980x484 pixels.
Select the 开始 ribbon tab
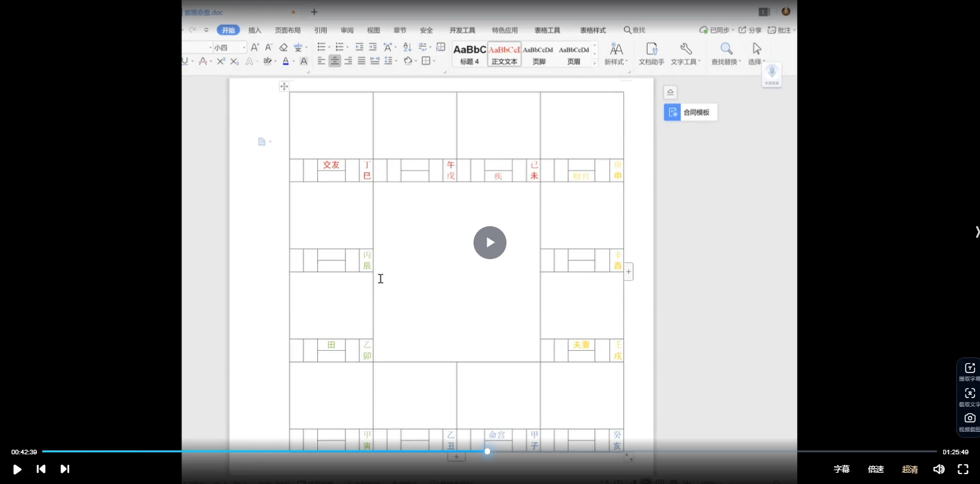pos(228,30)
